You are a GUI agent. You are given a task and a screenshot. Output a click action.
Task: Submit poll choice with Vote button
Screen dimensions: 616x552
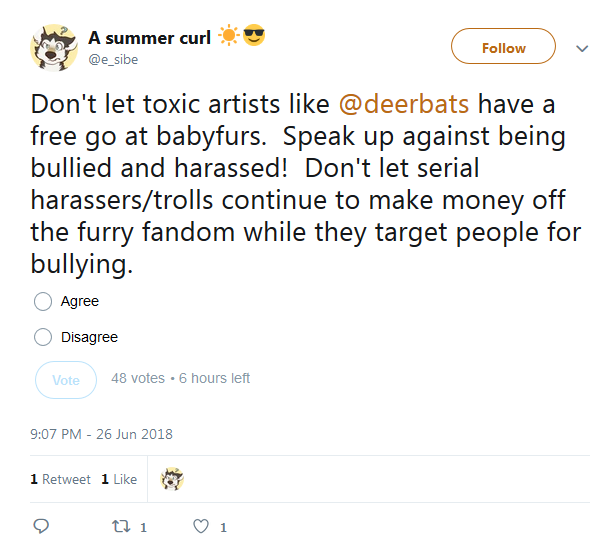click(x=66, y=380)
